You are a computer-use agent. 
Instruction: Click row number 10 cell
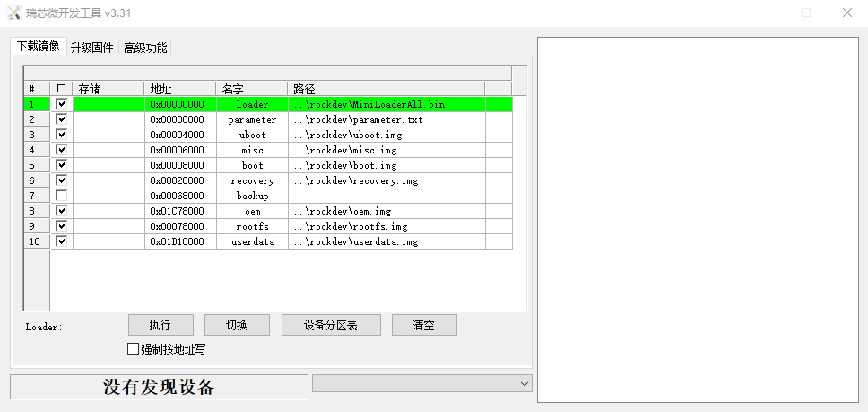(37, 242)
